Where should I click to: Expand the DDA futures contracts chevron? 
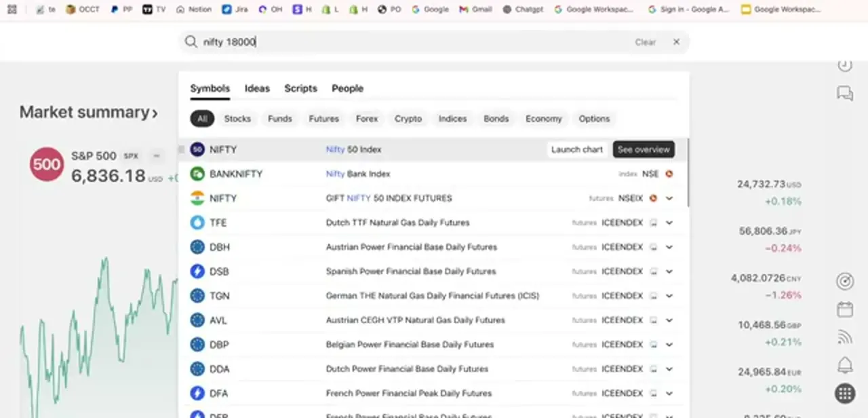(669, 369)
